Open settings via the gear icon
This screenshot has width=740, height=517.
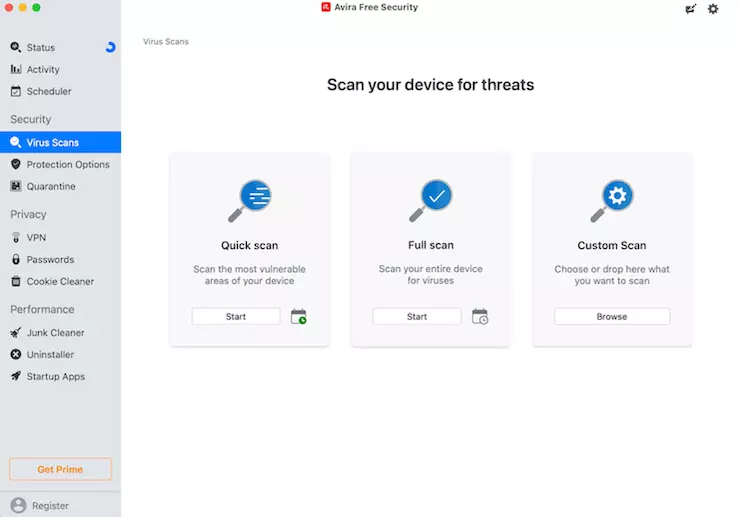[713, 8]
